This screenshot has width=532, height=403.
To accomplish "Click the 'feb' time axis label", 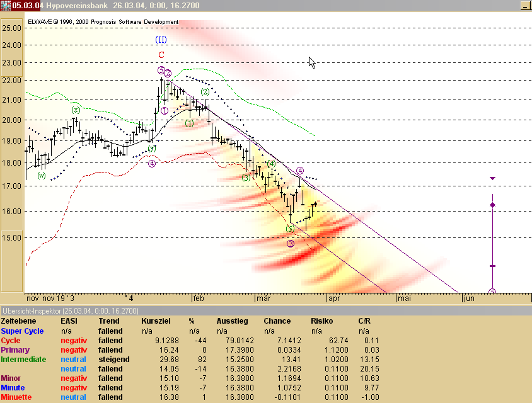I will tap(199, 298).
